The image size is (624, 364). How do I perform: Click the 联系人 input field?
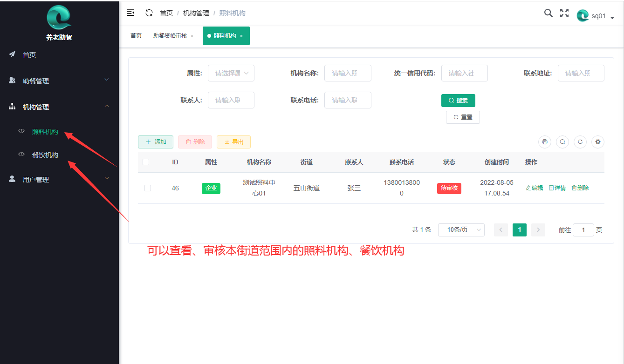[231, 100]
